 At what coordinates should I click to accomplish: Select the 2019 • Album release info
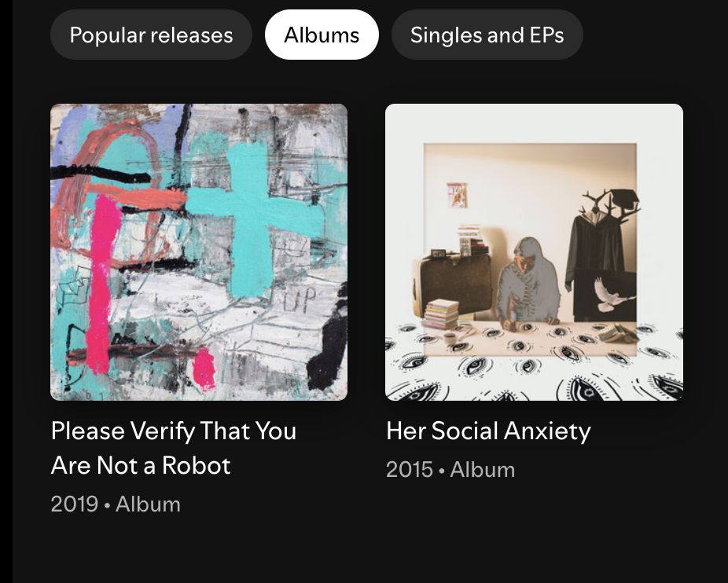116,504
